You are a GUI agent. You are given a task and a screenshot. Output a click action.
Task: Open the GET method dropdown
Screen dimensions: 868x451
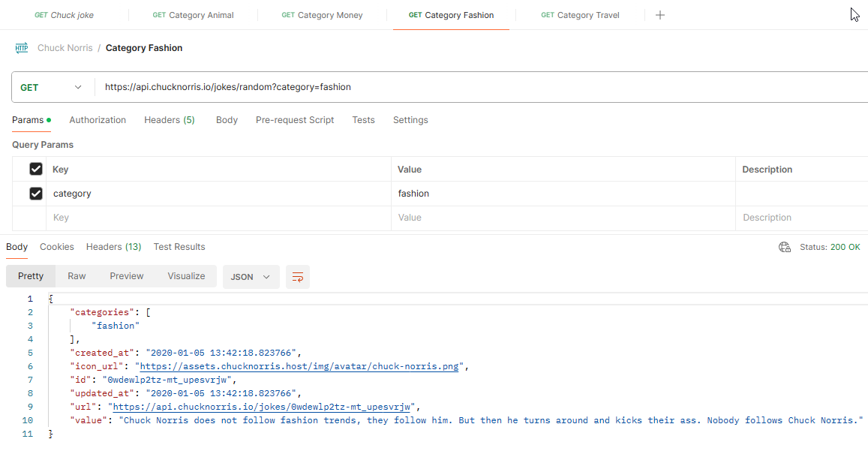51,88
